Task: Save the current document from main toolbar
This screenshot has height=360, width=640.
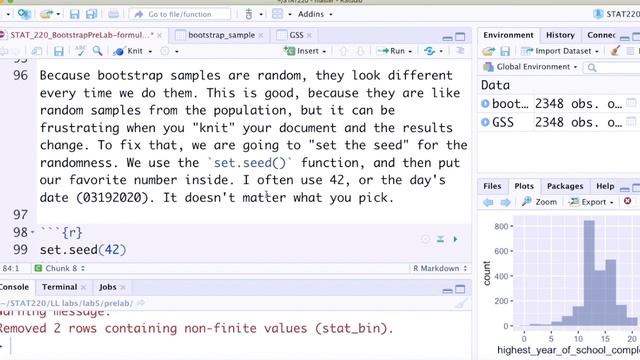Action: point(74,14)
